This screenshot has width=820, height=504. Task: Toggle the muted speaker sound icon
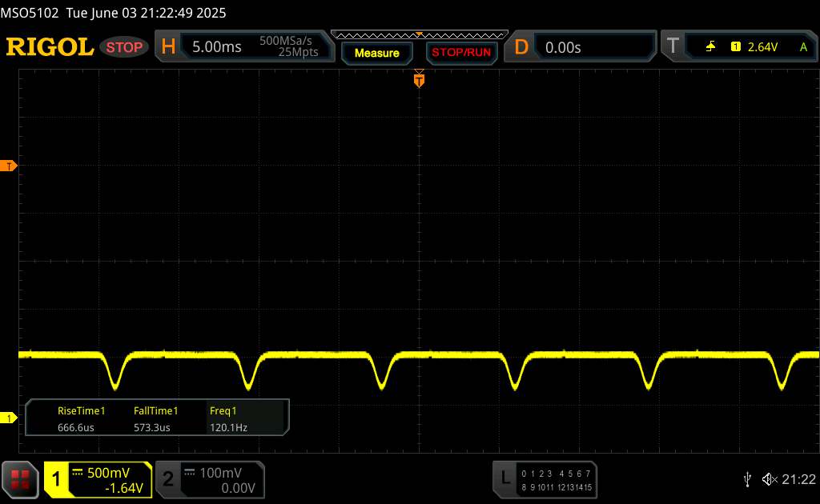coord(769,479)
